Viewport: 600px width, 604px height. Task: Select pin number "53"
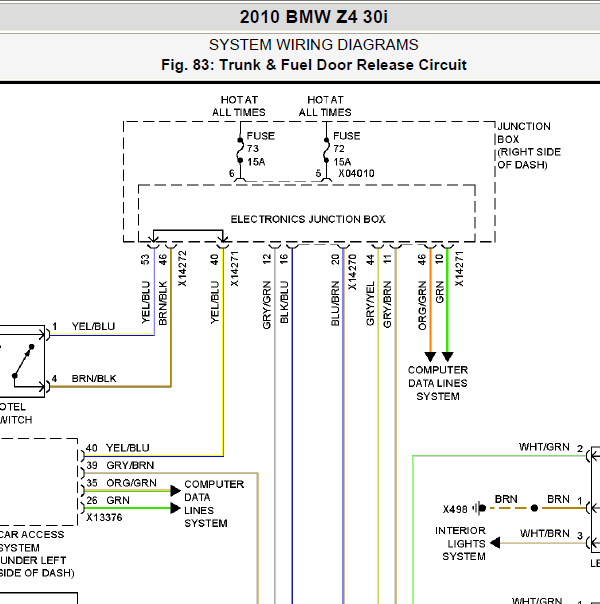145,259
